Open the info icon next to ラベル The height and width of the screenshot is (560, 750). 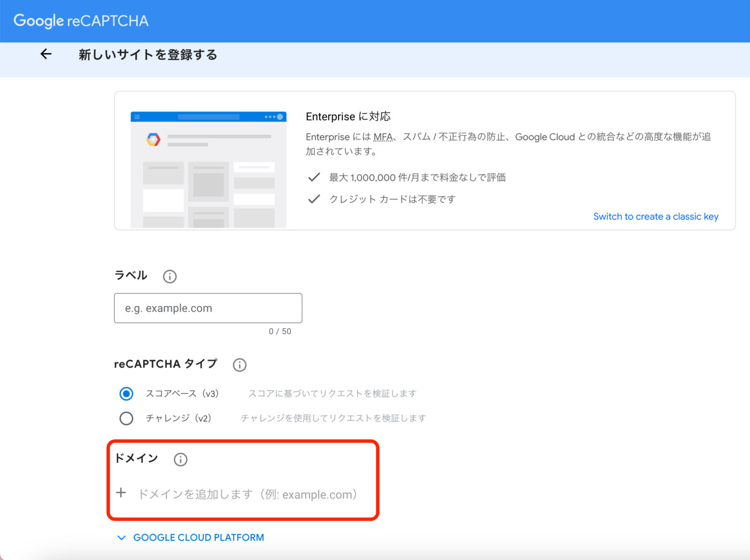click(x=169, y=276)
